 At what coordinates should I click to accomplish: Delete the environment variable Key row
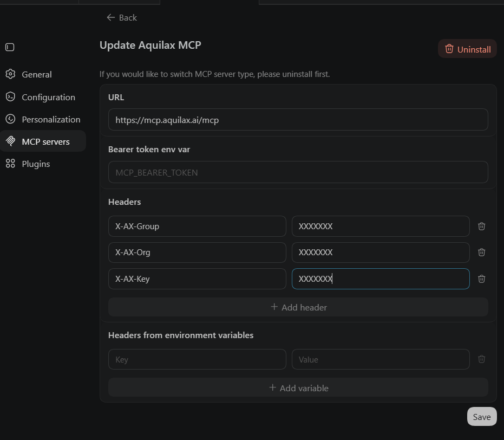coord(481,359)
